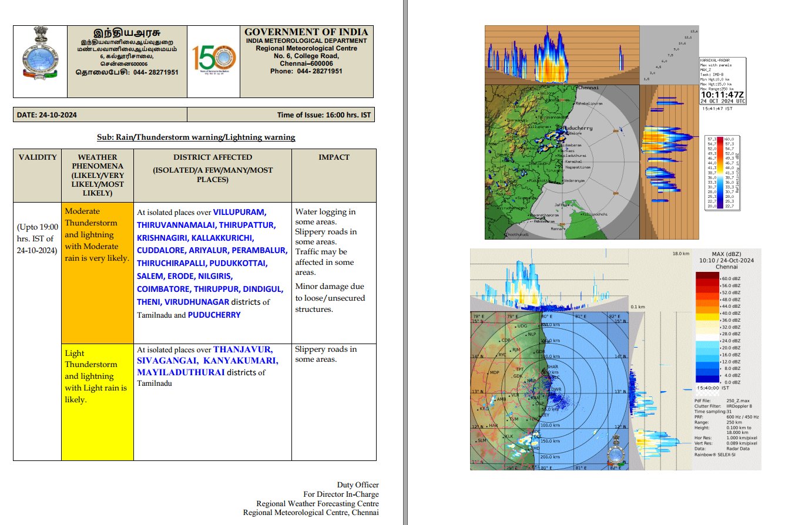
Task: Click the orange 'Moderate Thunderstorm' warning cell
Action: tap(98, 273)
